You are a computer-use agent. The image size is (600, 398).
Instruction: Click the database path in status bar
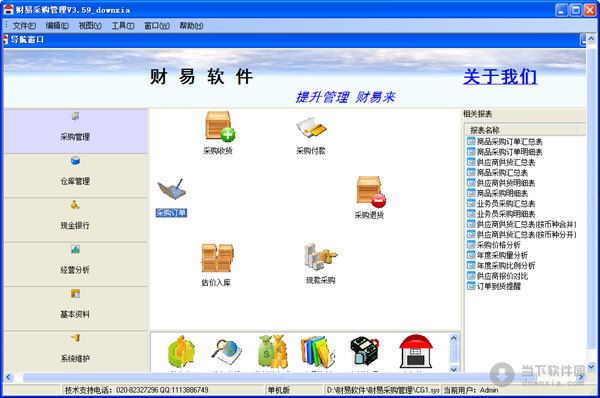[x=383, y=390]
